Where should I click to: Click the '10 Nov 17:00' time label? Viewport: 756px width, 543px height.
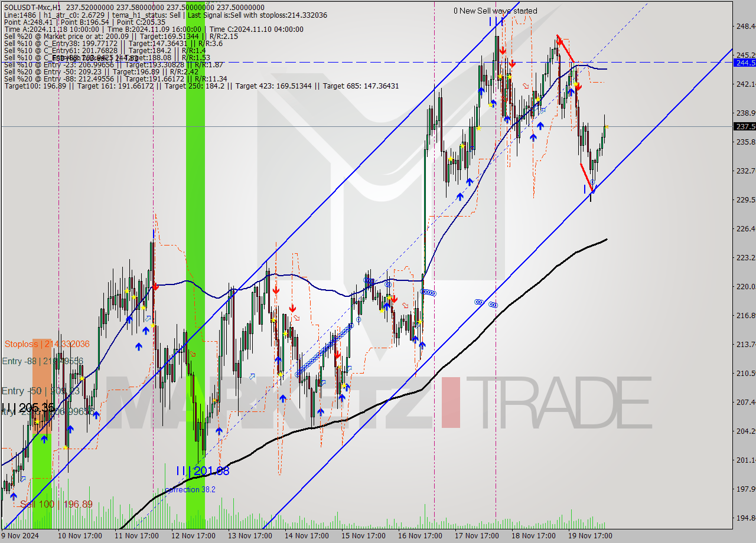80,536
